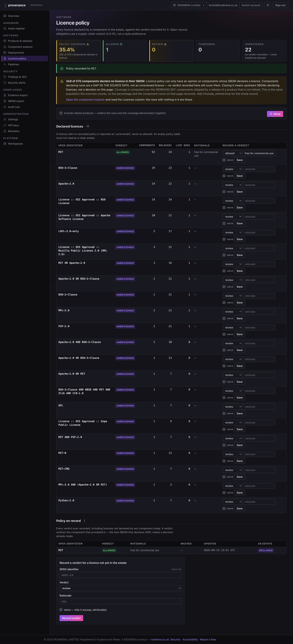The width and height of the screenshot is (293, 644).
Task: Click the Findings & VEX shield icon
Action: 5,77
